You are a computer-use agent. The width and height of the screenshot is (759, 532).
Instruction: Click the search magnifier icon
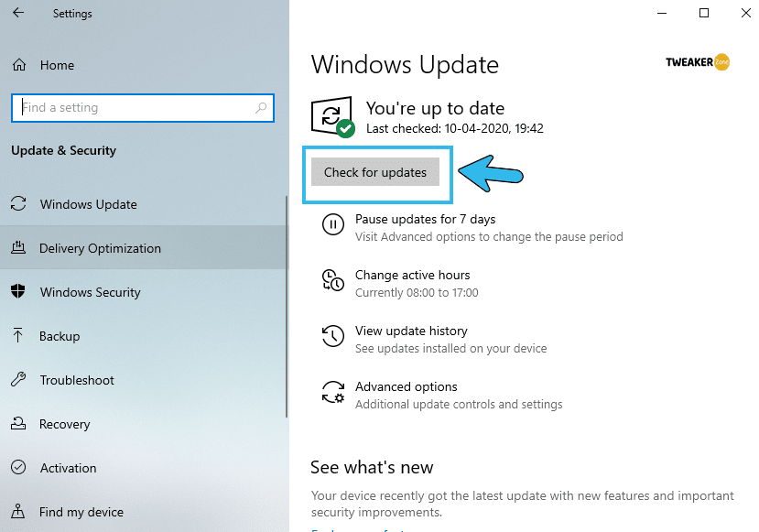[x=261, y=107]
